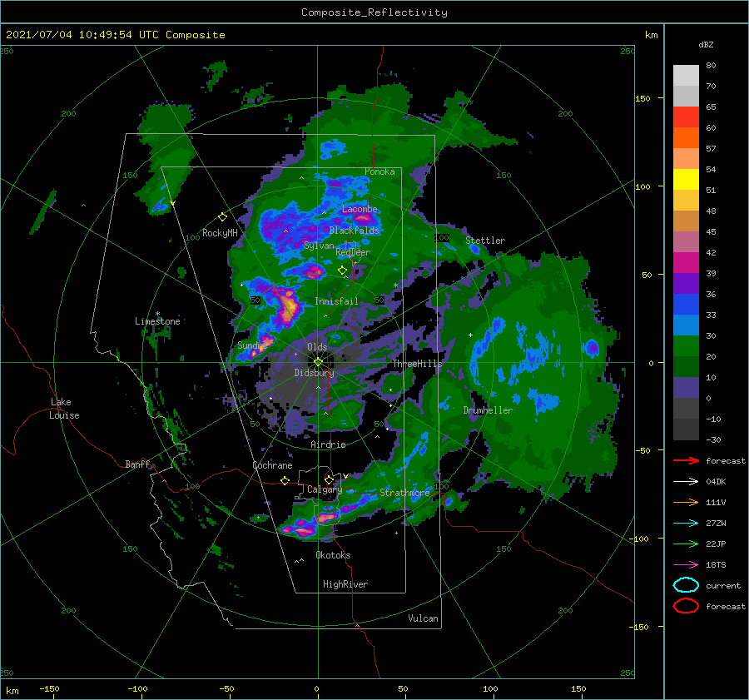Click the Stettler town label
Screen dimensions: 749x700
point(485,241)
